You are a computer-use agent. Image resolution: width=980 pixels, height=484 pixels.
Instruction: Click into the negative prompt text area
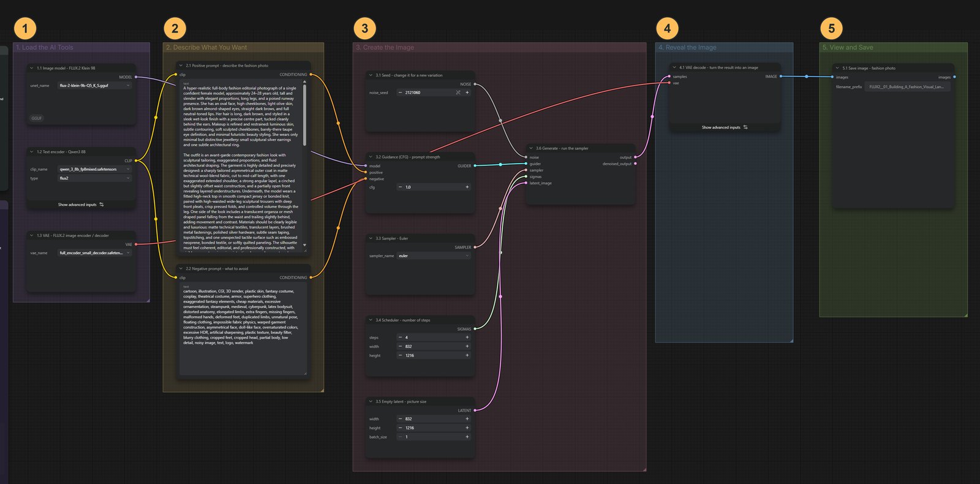(243, 330)
